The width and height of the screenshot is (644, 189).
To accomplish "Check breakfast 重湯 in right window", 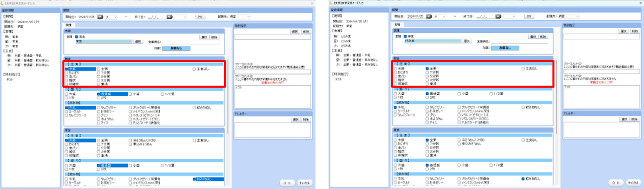I will coord(427,84).
